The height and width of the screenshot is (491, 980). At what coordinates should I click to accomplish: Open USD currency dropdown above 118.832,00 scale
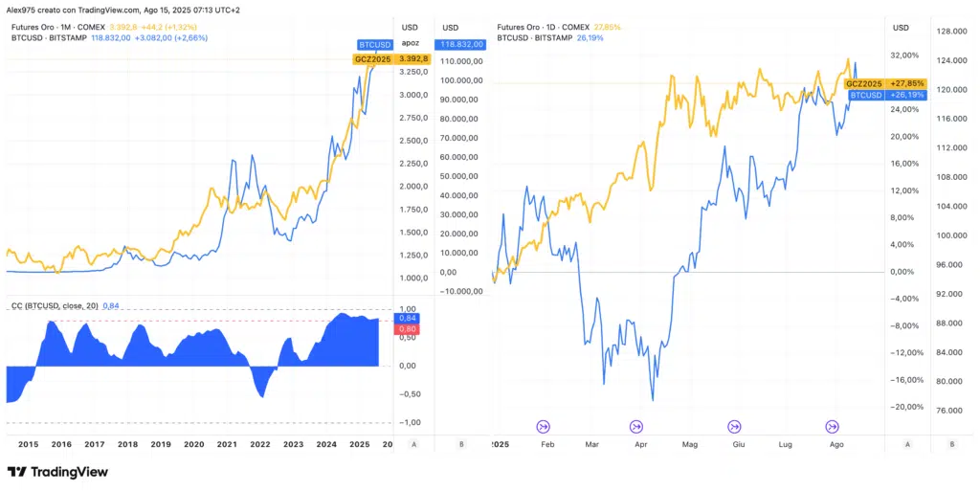(450, 28)
